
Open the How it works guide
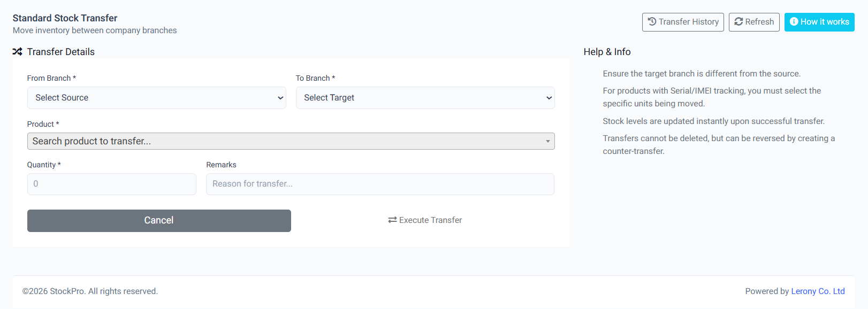pos(819,22)
